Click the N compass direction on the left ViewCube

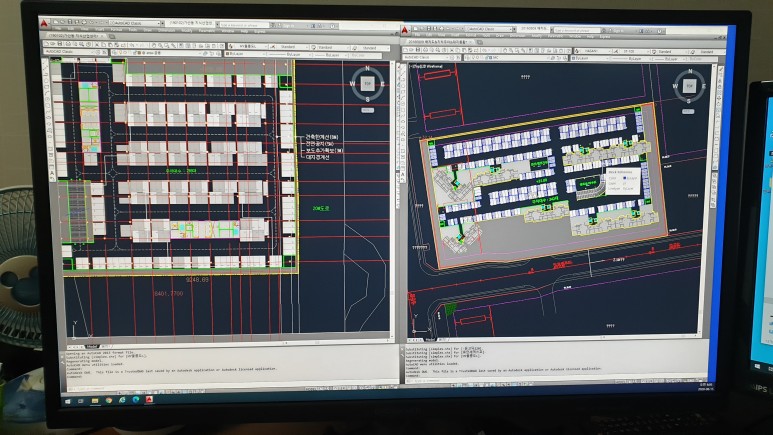click(367, 69)
